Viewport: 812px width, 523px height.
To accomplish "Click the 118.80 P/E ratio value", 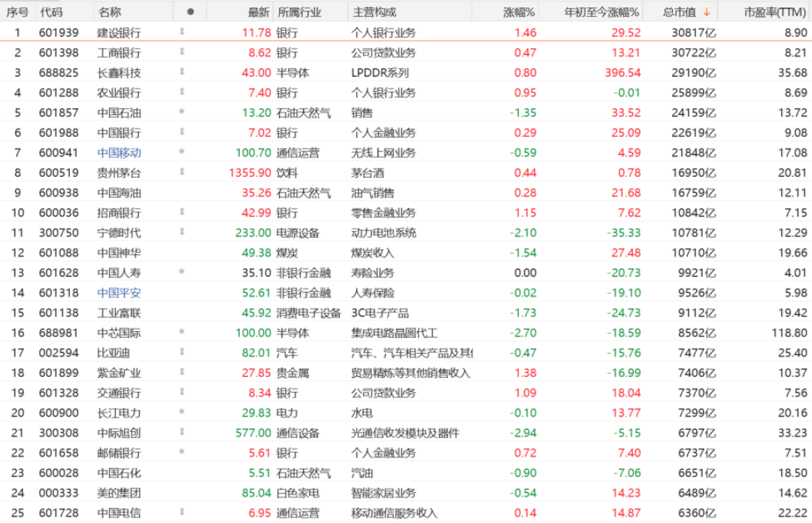I will [x=789, y=333].
